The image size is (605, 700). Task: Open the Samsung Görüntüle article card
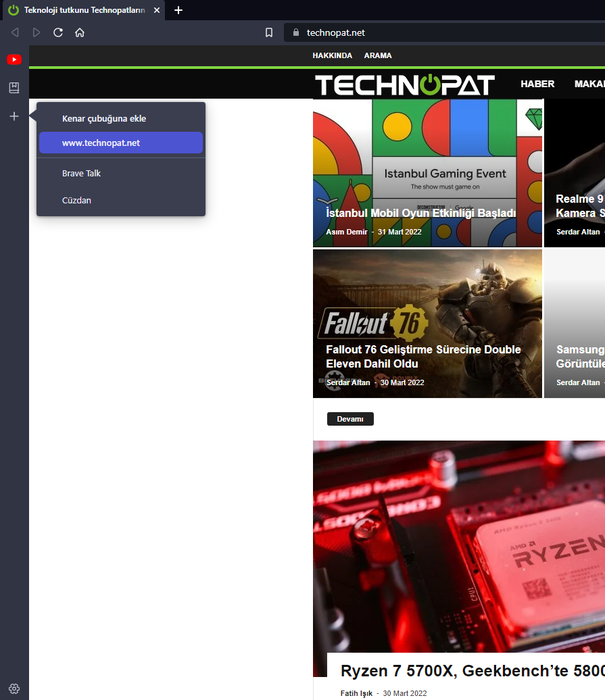(x=575, y=324)
